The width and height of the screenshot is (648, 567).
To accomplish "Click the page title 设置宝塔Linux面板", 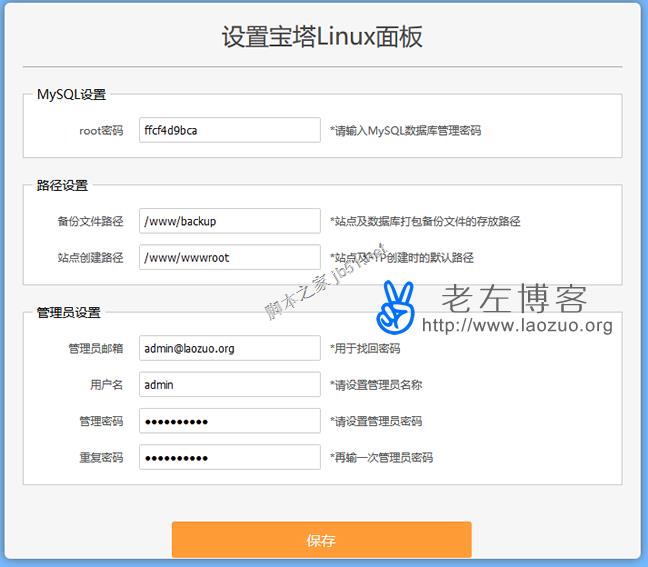I will 322,37.
